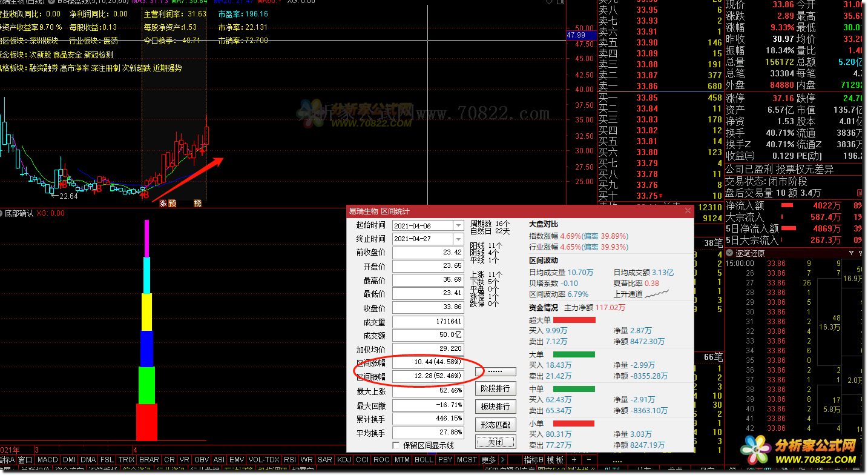Click the 形态匹配 button
This screenshot has height=475, width=868.
click(495, 425)
